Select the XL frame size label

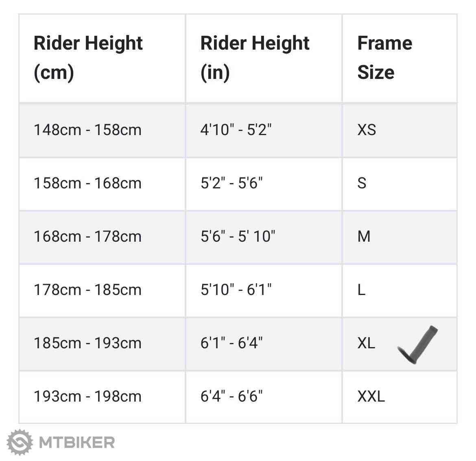(366, 343)
